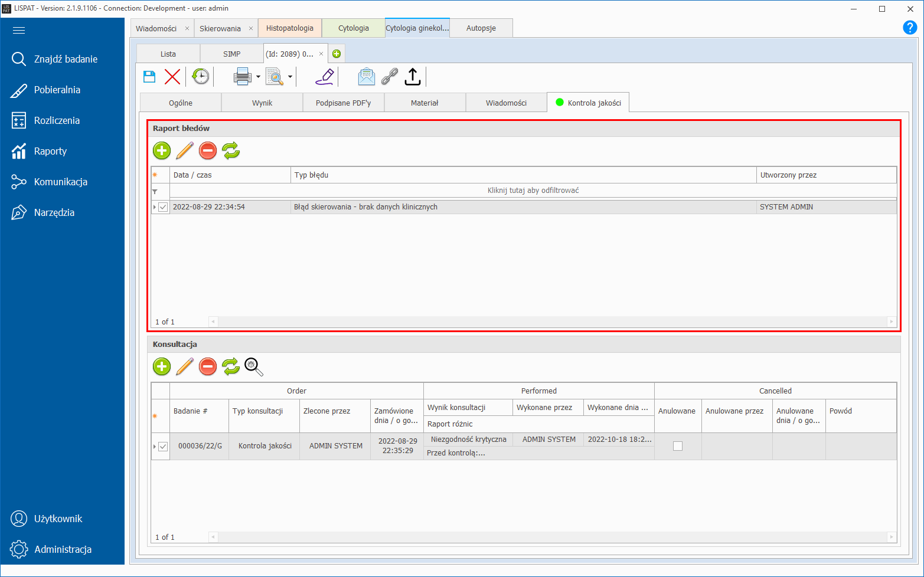Image resolution: width=924 pixels, height=577 pixels.
Task: Click the filter row 'Kliknij tutaj aby odfiltrować'
Action: 533,191
